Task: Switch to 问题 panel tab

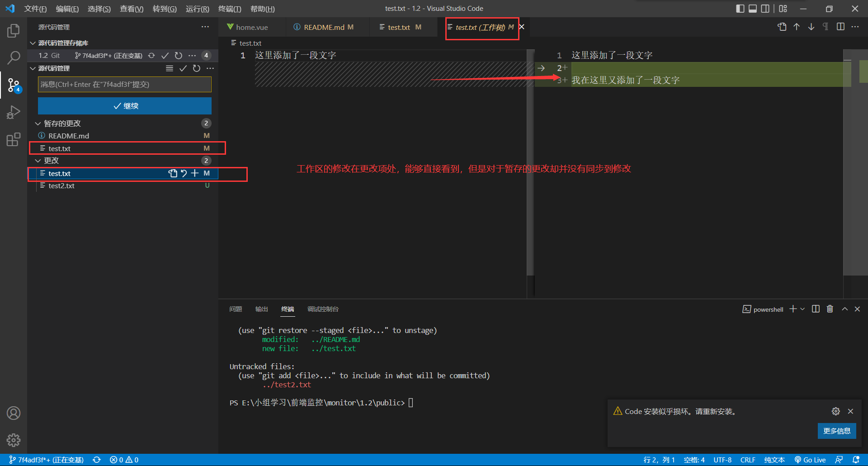Action: tap(236, 309)
